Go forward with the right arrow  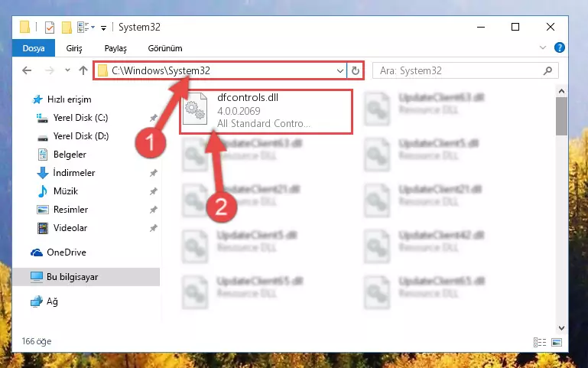[50, 70]
